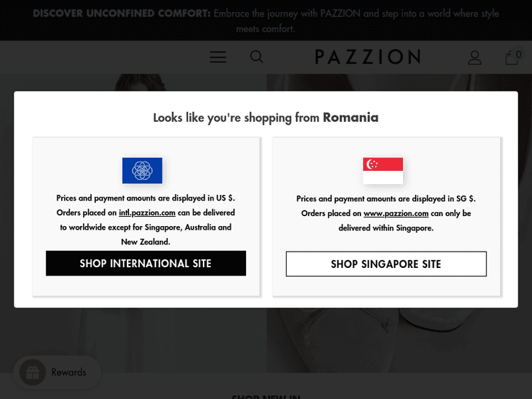Click the US $ pricing description text

coord(145,198)
